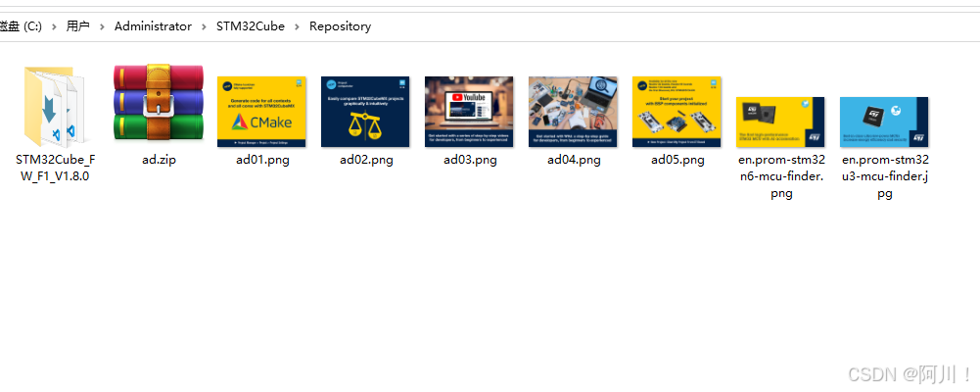
Task: Click the file name ad03.png
Action: coord(470,160)
